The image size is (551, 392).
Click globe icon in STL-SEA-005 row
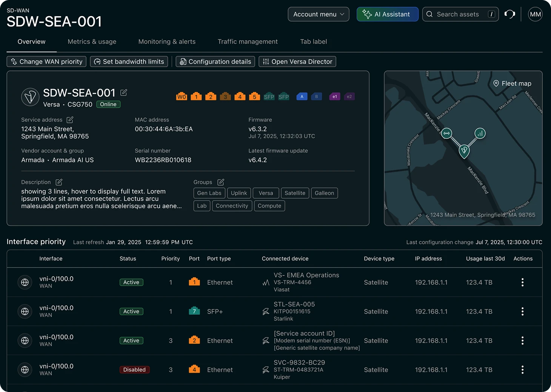click(x=25, y=311)
